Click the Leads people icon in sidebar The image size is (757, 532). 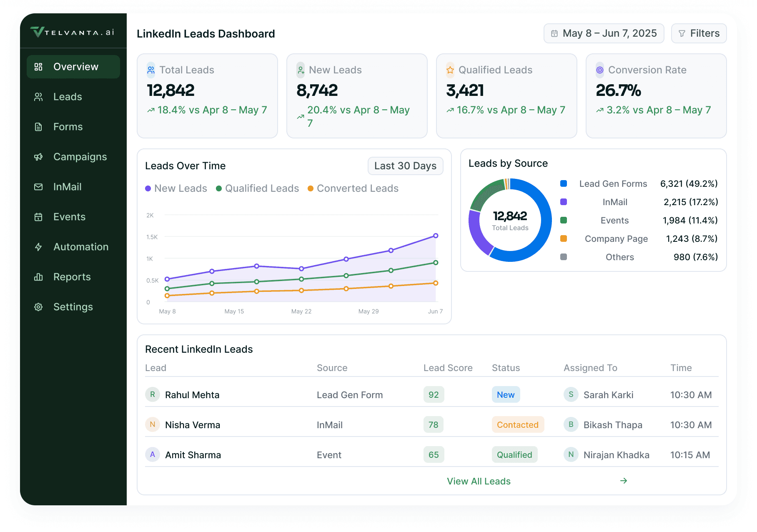pos(38,97)
